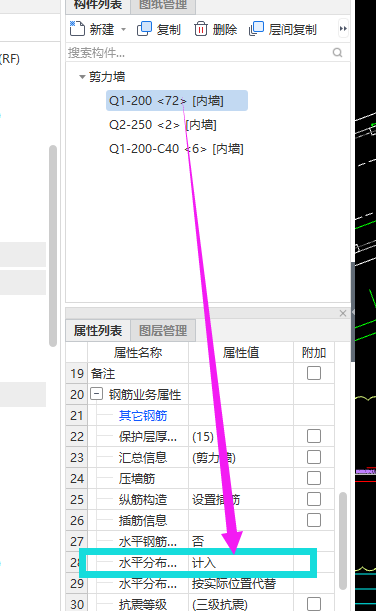
Task: Click the 属性值 column header
Action: tap(241, 352)
